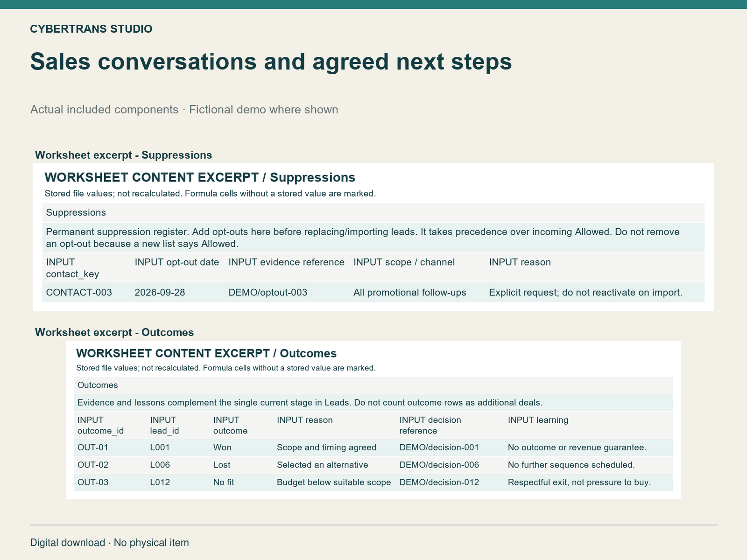Click 'WORKSHEET CONTENT EXCERPT / Outcomes' title

pyautogui.click(x=206, y=353)
